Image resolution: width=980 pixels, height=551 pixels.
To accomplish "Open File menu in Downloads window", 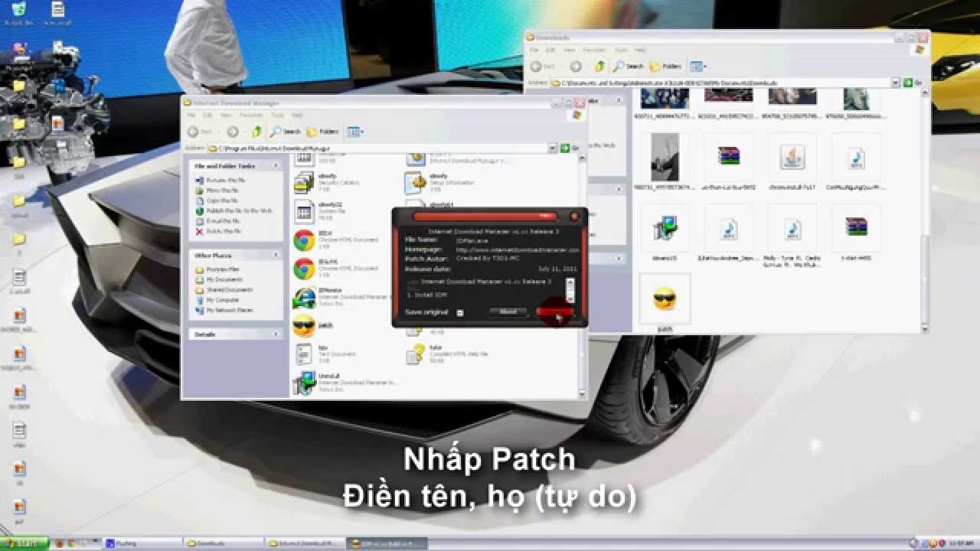I will click(534, 50).
